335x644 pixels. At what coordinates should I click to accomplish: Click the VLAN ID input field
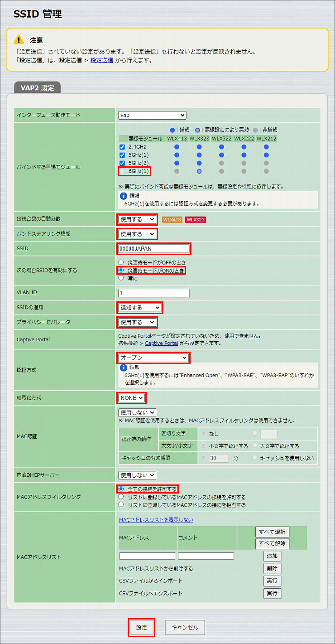tap(154, 293)
